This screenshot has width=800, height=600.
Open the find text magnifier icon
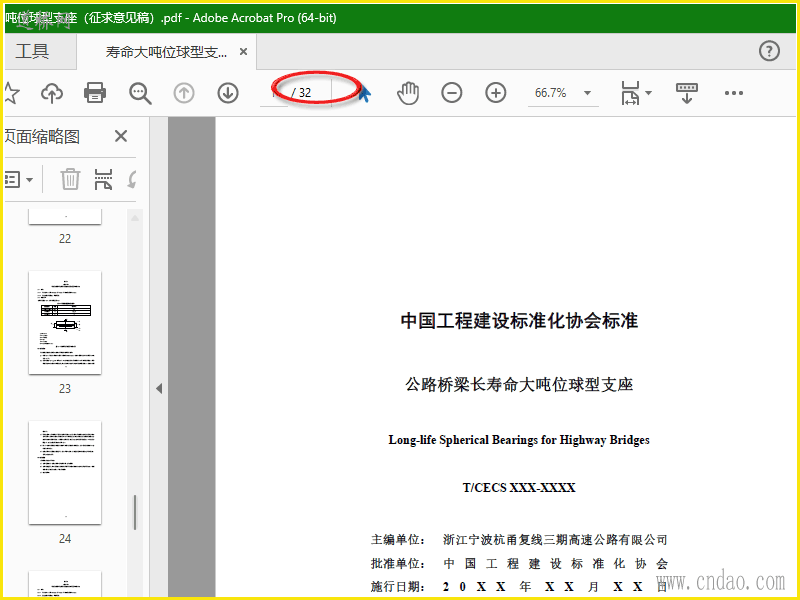(x=140, y=93)
